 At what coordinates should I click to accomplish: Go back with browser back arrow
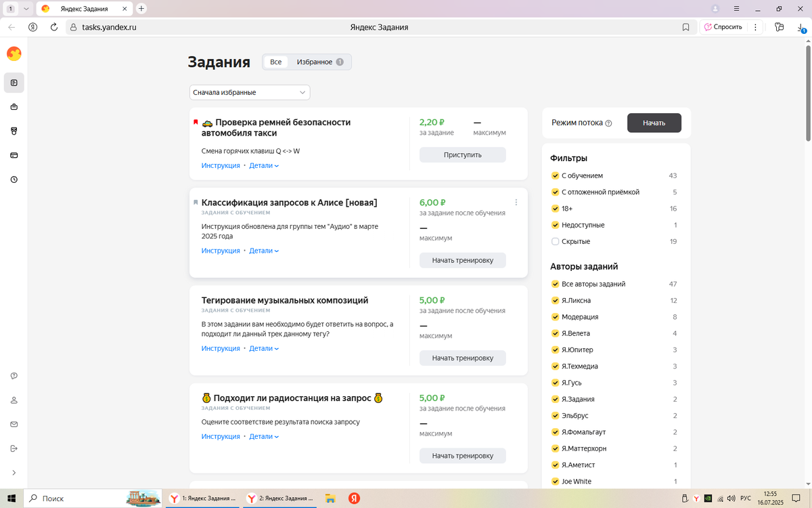tap(12, 27)
